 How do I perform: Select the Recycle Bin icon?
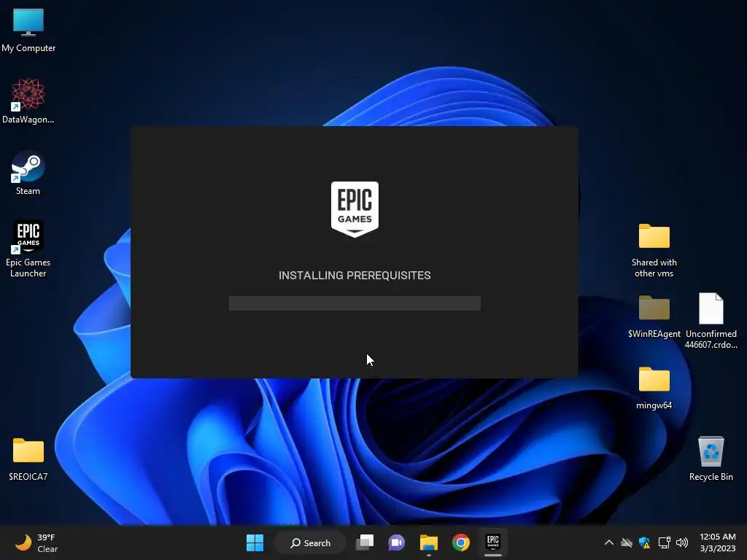point(711,459)
